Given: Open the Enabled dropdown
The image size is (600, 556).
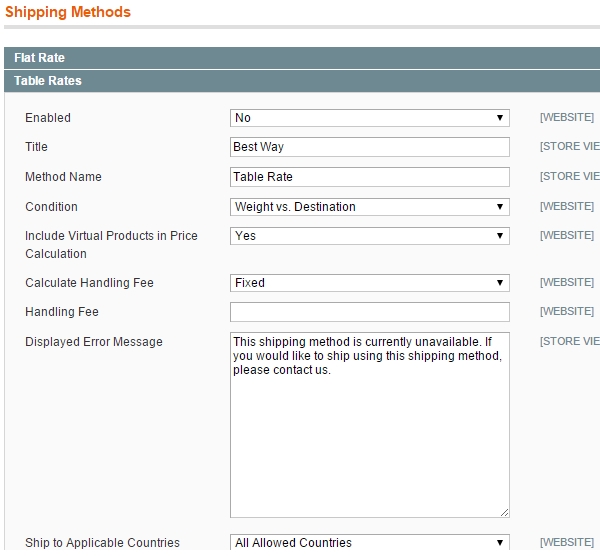Looking at the screenshot, I should tap(370, 118).
